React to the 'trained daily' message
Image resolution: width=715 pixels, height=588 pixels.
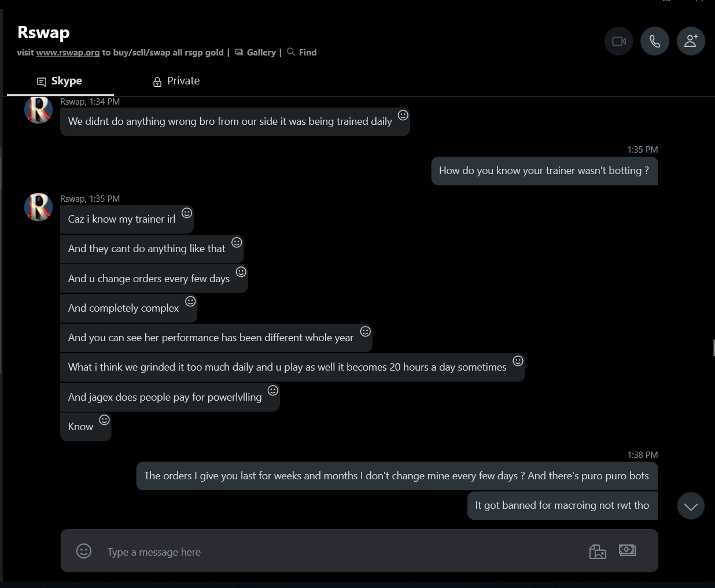pyautogui.click(x=403, y=115)
